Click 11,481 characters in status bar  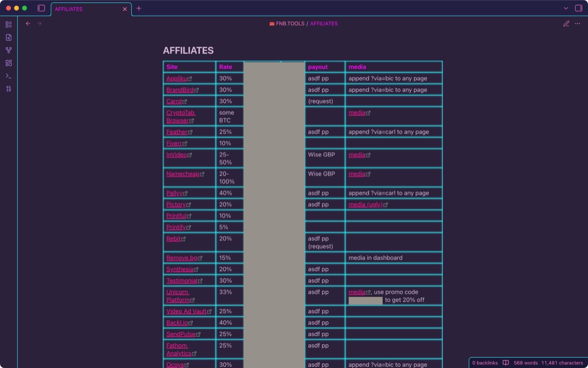[x=562, y=363]
